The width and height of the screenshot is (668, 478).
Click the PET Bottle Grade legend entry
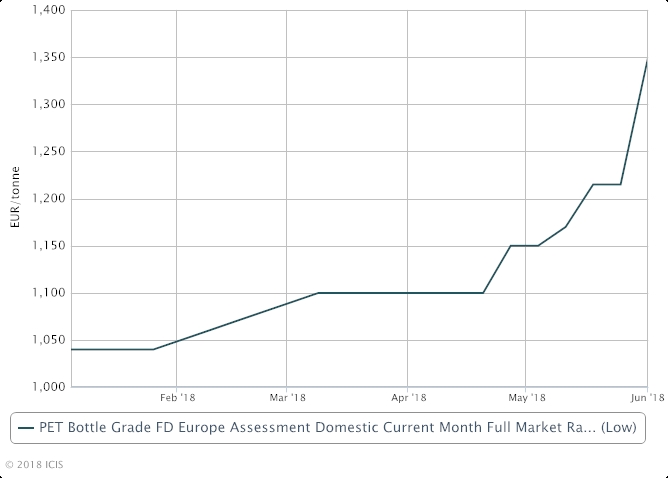[325, 429]
